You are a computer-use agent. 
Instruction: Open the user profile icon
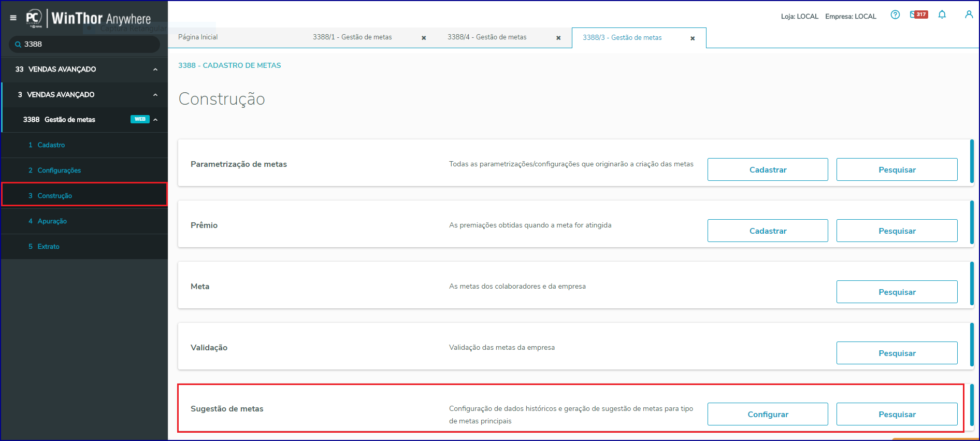[969, 15]
